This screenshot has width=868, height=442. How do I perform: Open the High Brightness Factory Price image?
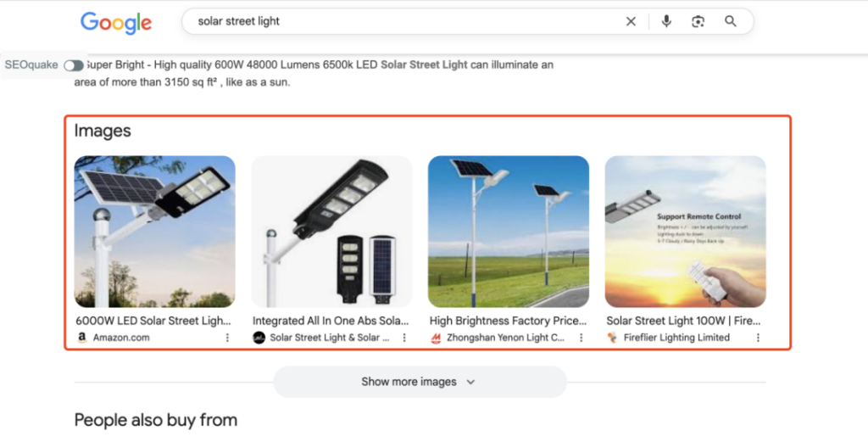509,231
